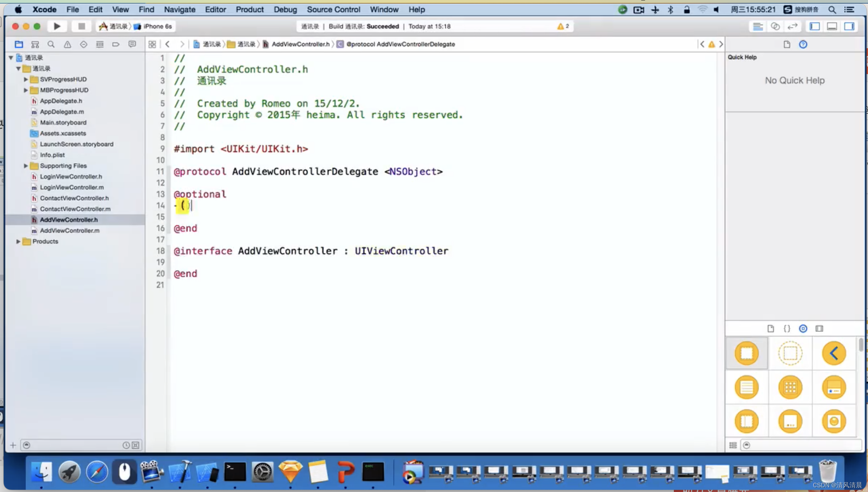Show the File Template library
This screenshot has height=492, width=868.
pos(771,328)
